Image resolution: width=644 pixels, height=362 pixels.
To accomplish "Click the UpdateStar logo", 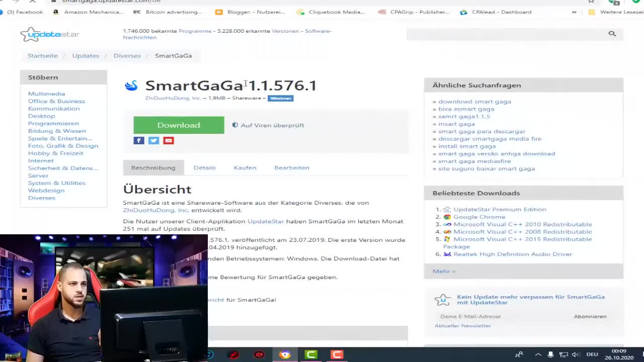I will click(50, 34).
